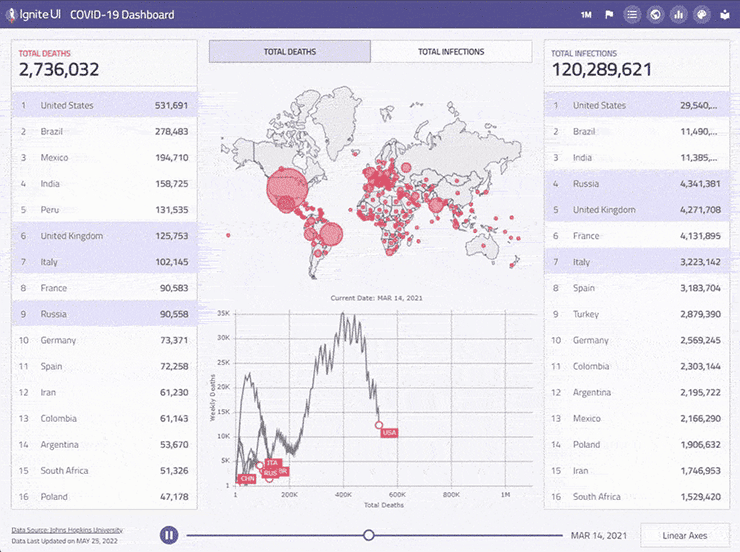
Task: Pause the timeline playback
Action: coord(169,535)
